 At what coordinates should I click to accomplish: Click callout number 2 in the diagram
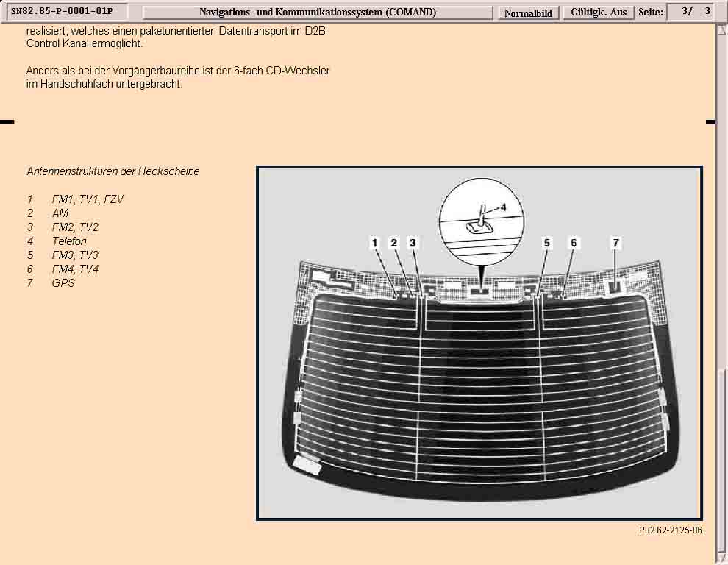coord(394,243)
